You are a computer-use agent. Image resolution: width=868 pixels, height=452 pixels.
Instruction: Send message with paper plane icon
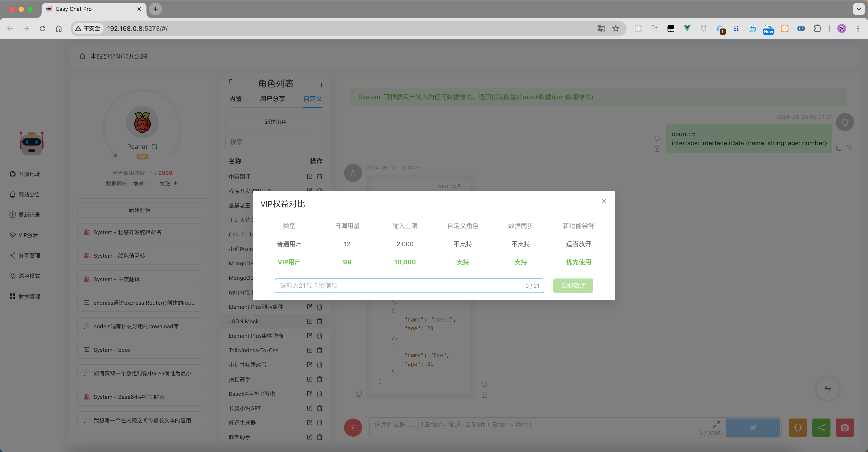[x=753, y=427]
